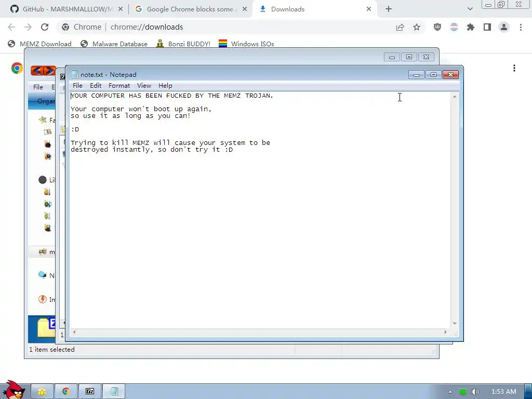This screenshot has height=399, width=532.
Task: Click Notepad horizontal scroll left arrow
Action: coord(74,332)
